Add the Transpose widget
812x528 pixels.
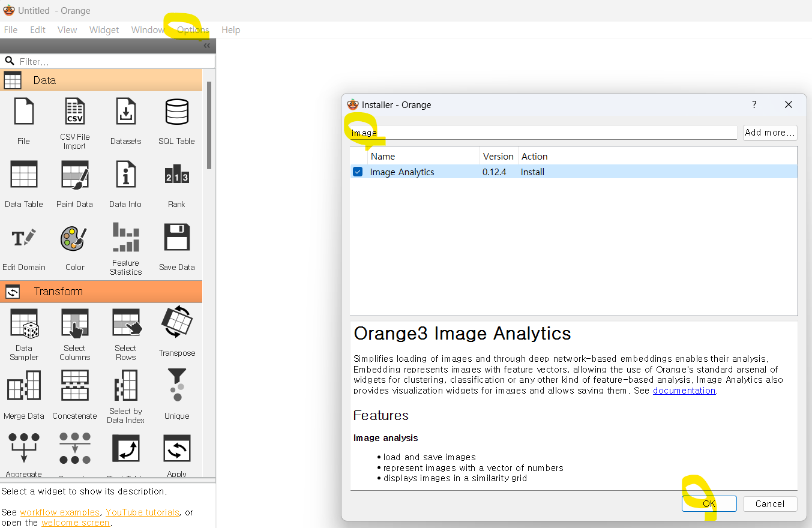176,331
